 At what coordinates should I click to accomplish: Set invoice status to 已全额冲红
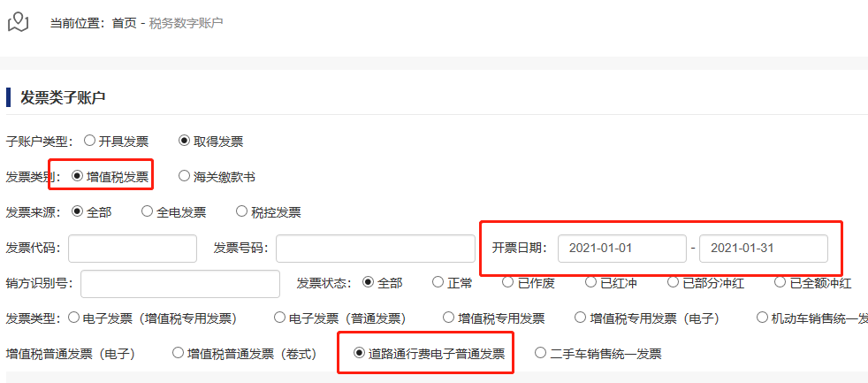tap(780, 283)
